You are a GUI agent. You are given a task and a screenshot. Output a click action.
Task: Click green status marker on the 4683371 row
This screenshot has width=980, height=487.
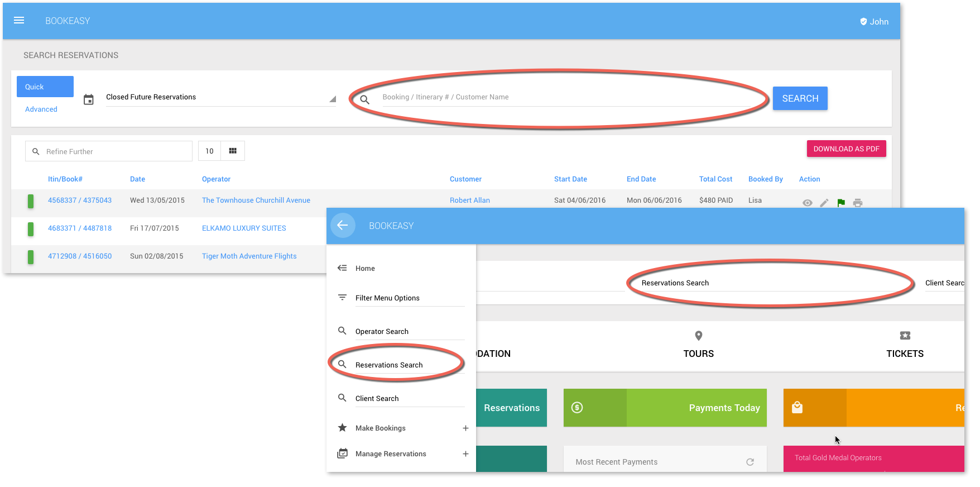point(31,229)
